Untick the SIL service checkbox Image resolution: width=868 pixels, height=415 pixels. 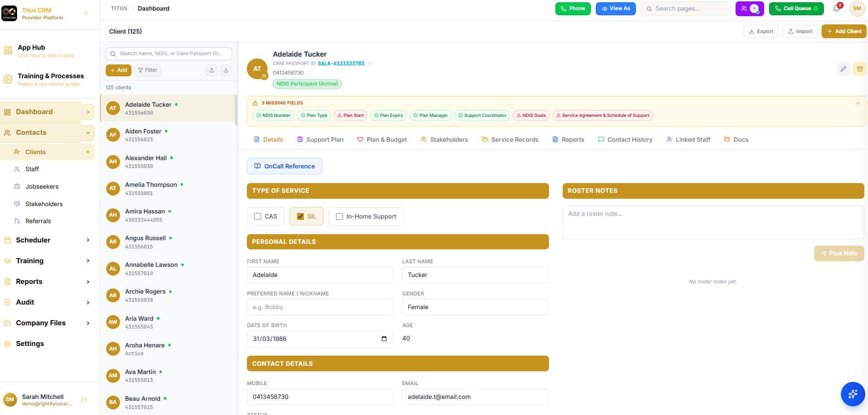point(301,217)
